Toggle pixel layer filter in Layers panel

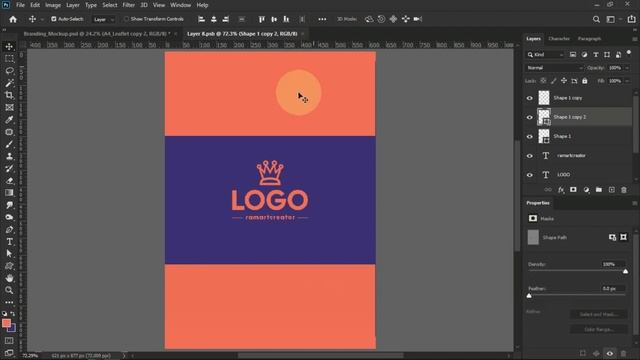573,55
